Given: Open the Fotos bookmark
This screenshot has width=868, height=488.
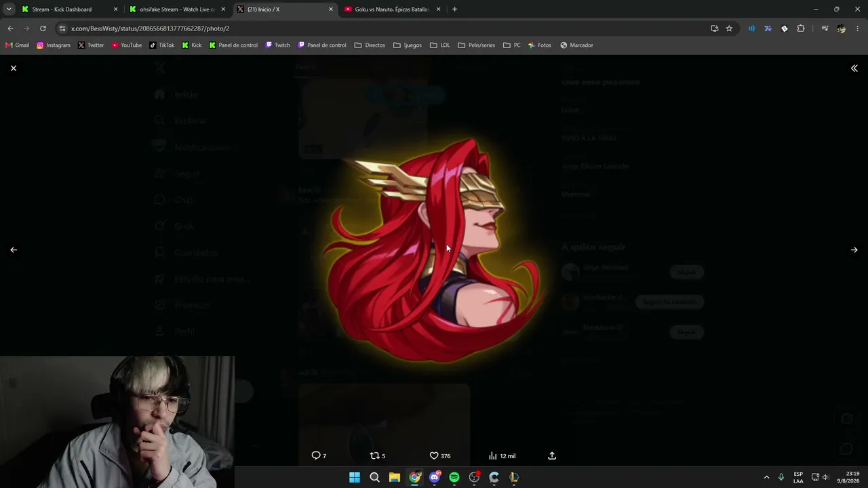Looking at the screenshot, I should tap(540, 45).
